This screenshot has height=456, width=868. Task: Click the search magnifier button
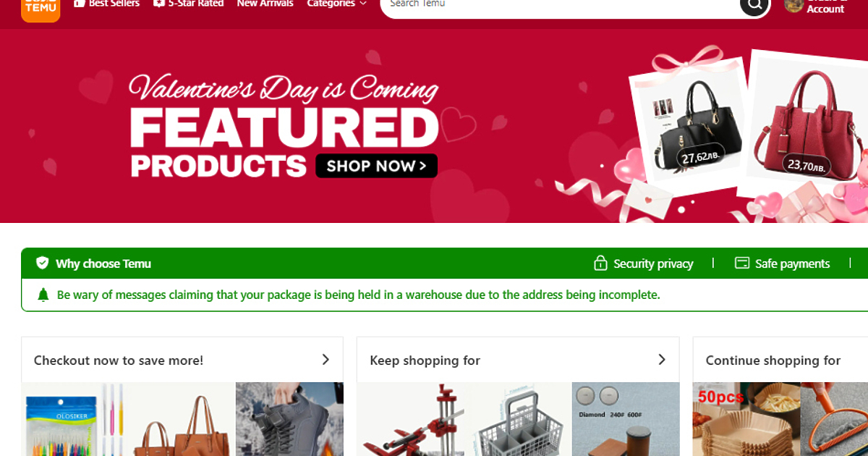(754, 6)
